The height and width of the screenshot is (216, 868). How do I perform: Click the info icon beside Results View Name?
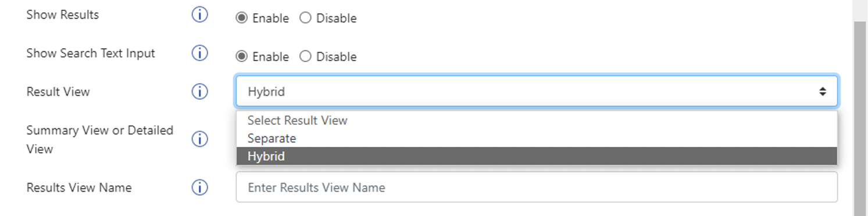199,188
